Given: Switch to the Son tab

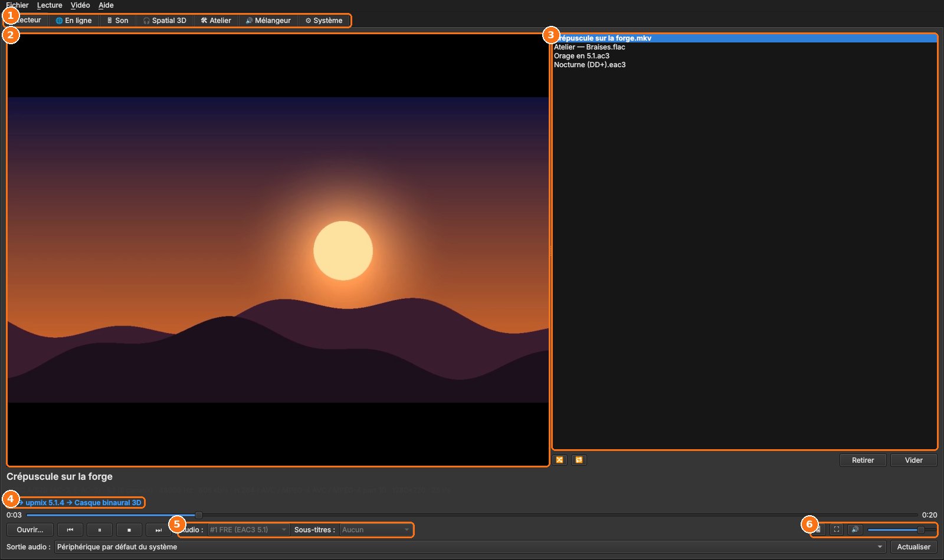Looking at the screenshot, I should coord(118,21).
